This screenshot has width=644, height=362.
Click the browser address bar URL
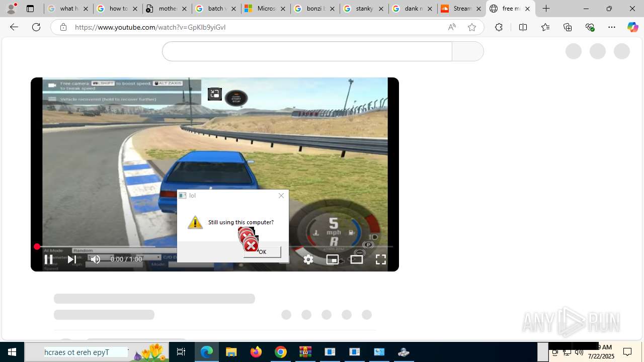(x=150, y=27)
